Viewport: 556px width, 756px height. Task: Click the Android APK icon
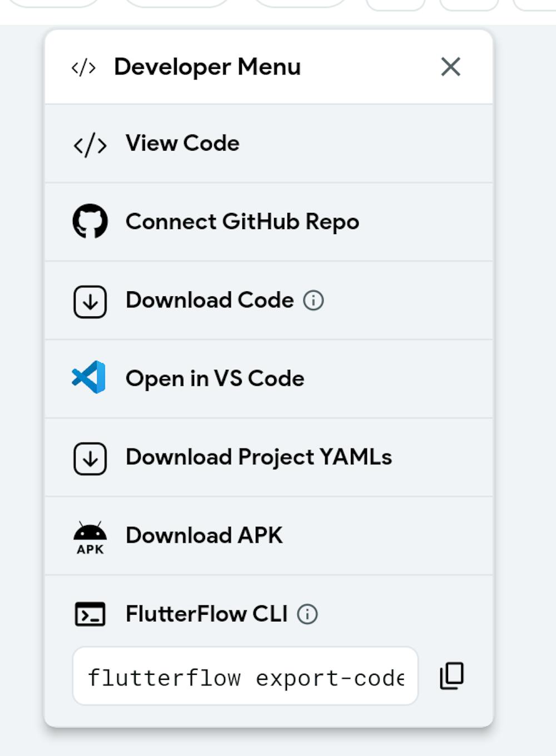(90, 537)
